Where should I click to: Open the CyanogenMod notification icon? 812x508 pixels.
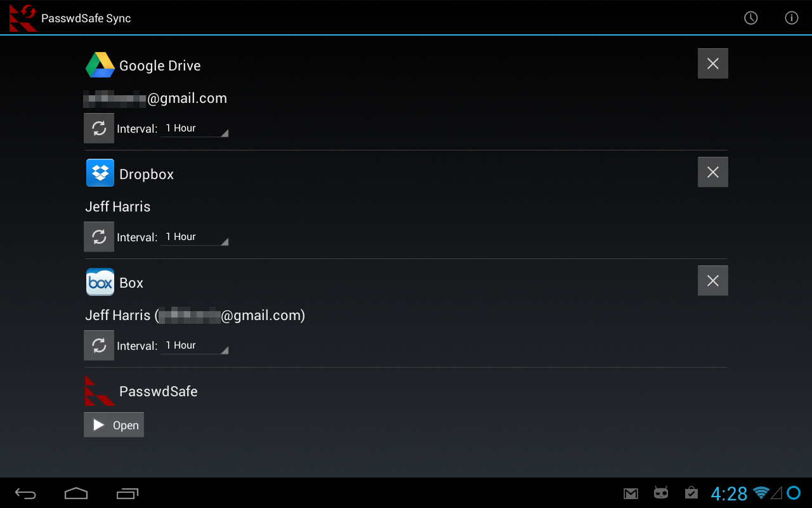click(661, 493)
